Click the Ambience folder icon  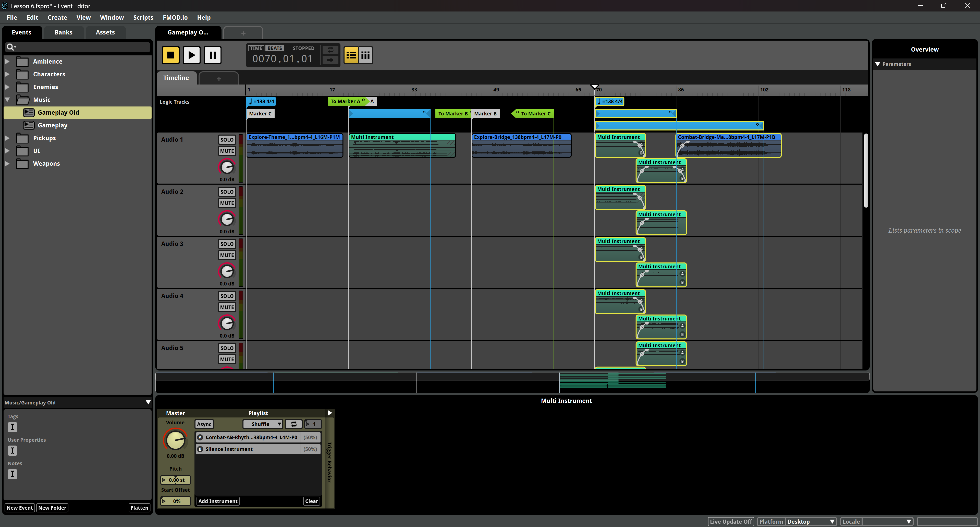[x=22, y=61]
